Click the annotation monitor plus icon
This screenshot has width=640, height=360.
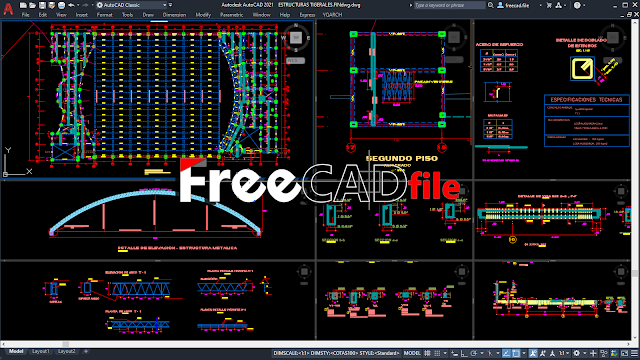(593, 353)
